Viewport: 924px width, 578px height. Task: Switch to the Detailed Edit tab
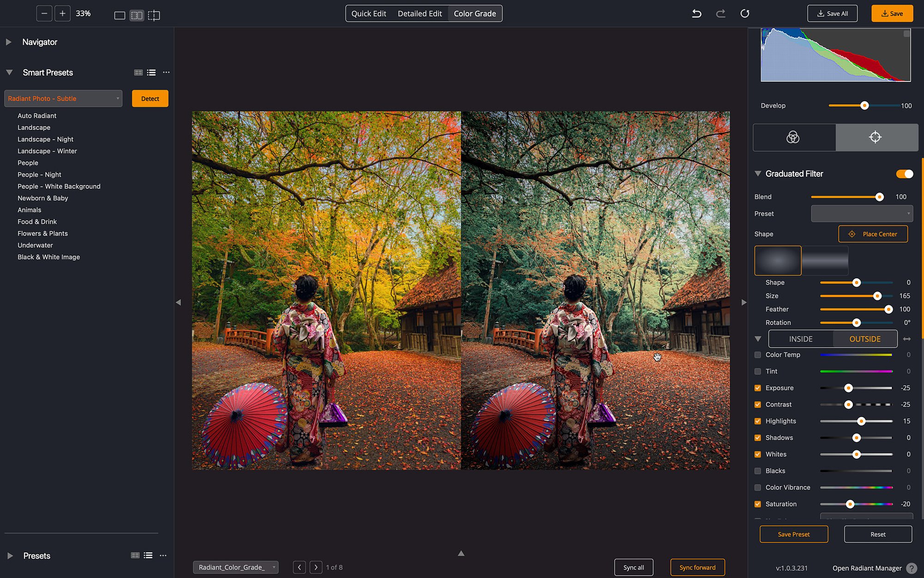click(x=419, y=13)
